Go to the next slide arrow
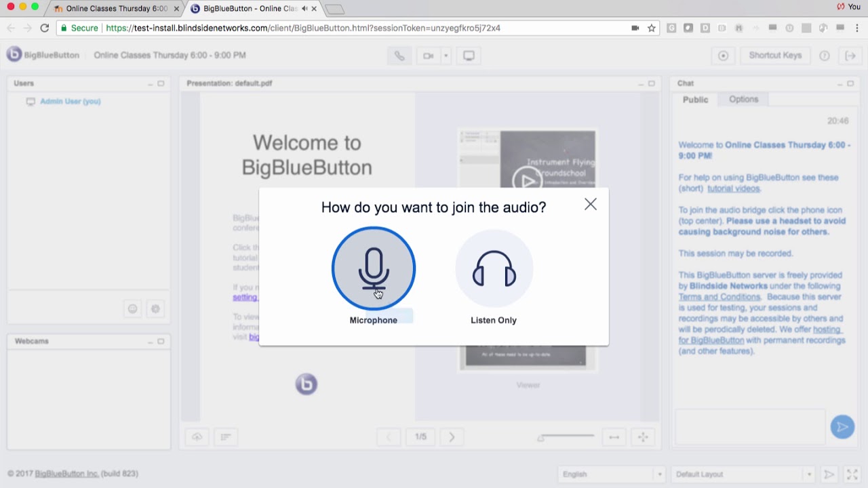This screenshot has width=868, height=488. click(x=452, y=437)
